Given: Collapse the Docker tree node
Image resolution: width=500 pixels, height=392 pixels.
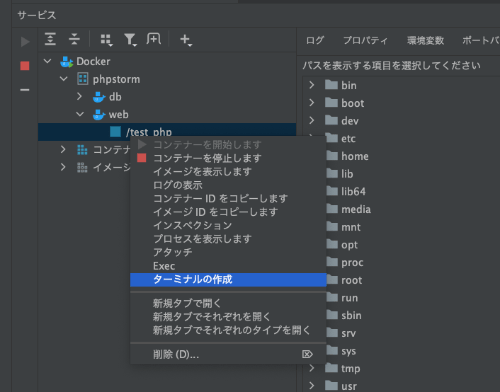Looking at the screenshot, I should (x=48, y=61).
